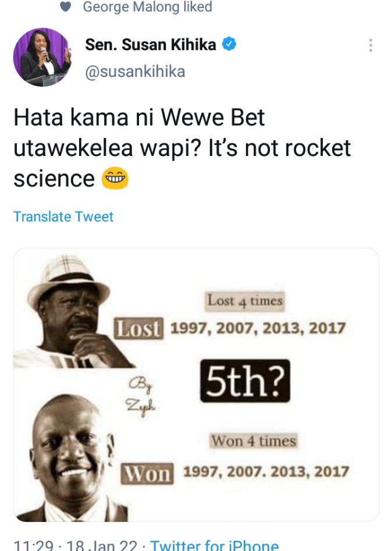Click the "By Zeph" signature in the image
This screenshot has width=392, height=551.
(141, 396)
